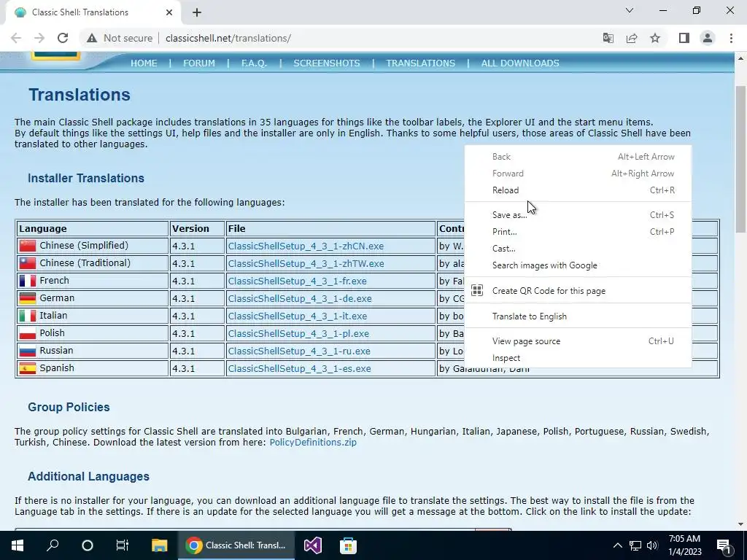Open SCREENSHOTS in the site navigation
This screenshot has width=747, height=560.
(327, 63)
